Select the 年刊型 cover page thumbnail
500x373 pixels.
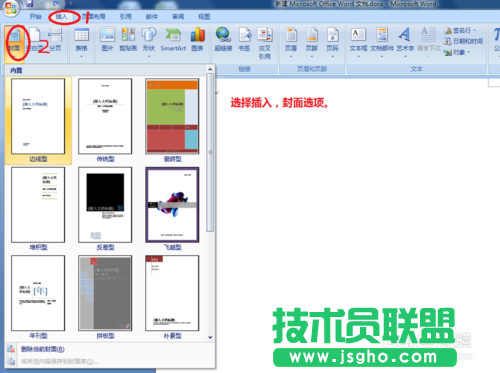click(38, 293)
